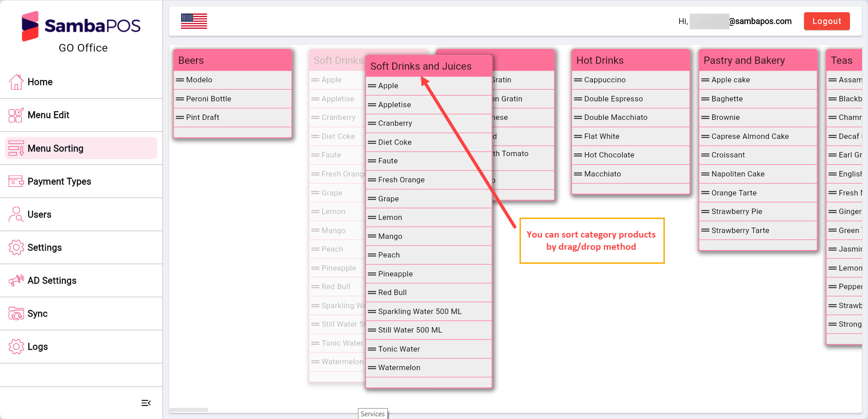Screen dimensions: 868x419
Task: Grab the drag handle for Modelo
Action: tap(180, 80)
